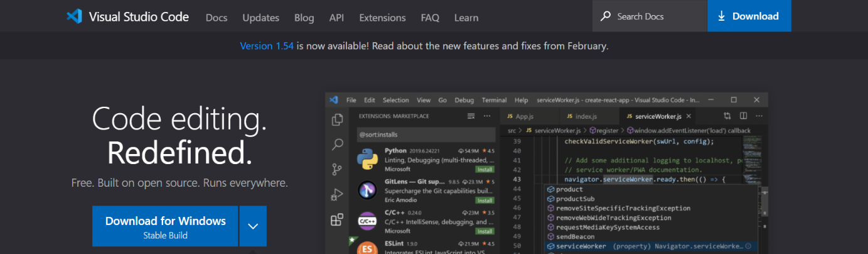Click the Open Changes icon in editor toolbar
Image resolution: width=868 pixels, height=254 pixels.
727,116
